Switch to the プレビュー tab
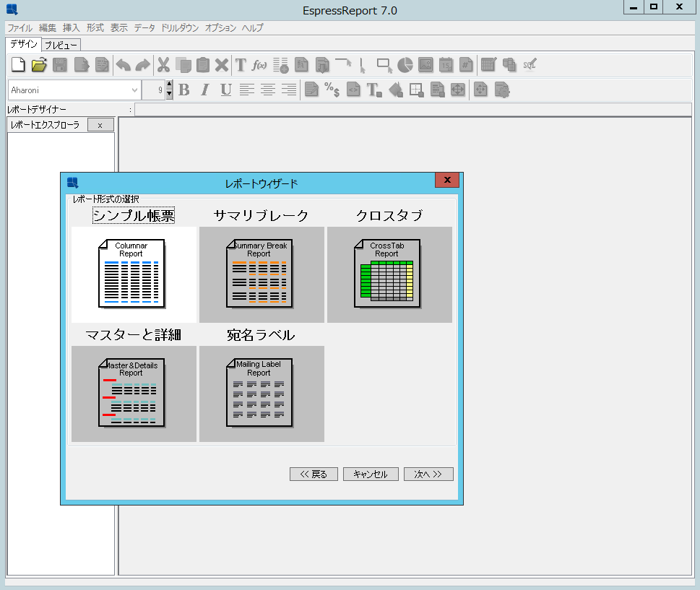The width and height of the screenshot is (700, 590). point(61,45)
